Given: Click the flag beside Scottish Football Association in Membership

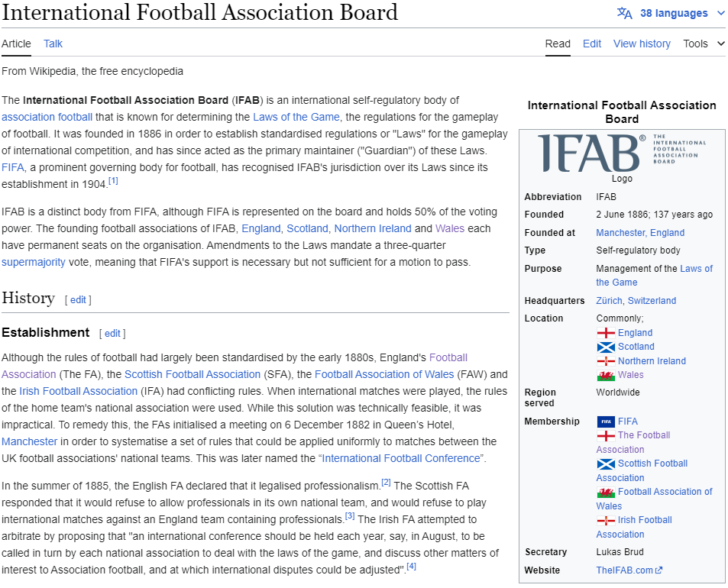Looking at the screenshot, I should tap(606, 464).
